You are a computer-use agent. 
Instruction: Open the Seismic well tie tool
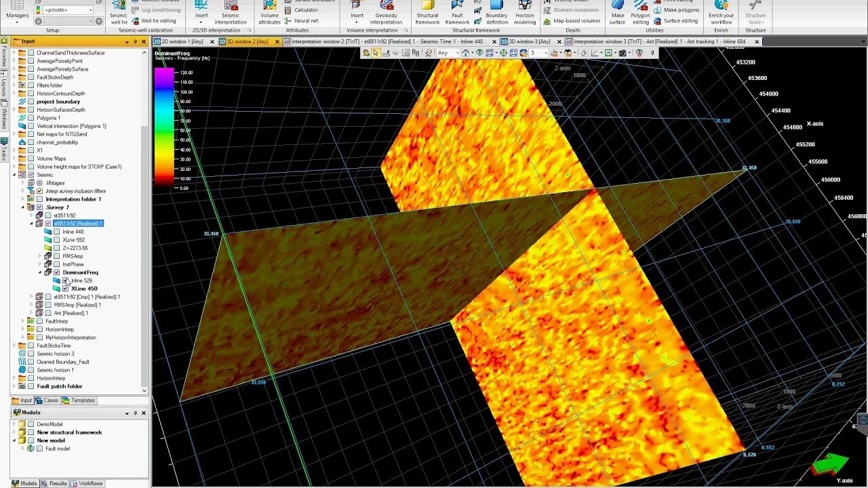pyautogui.click(x=119, y=13)
